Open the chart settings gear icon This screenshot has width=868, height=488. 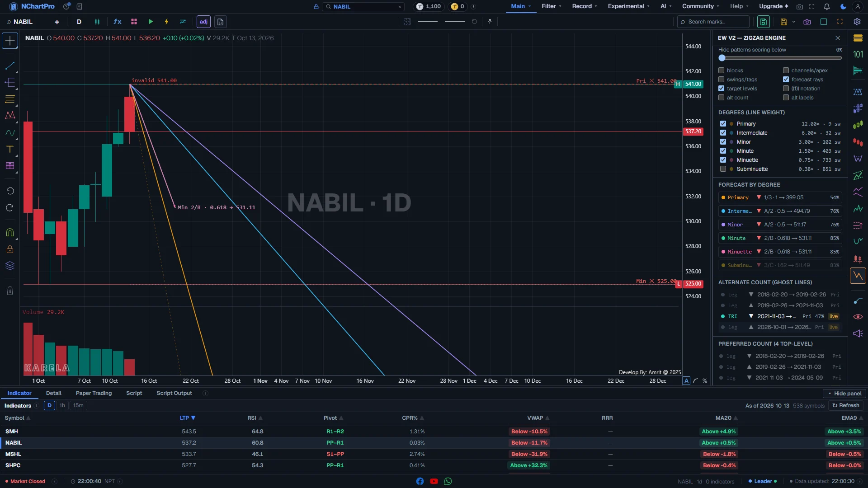(x=857, y=22)
